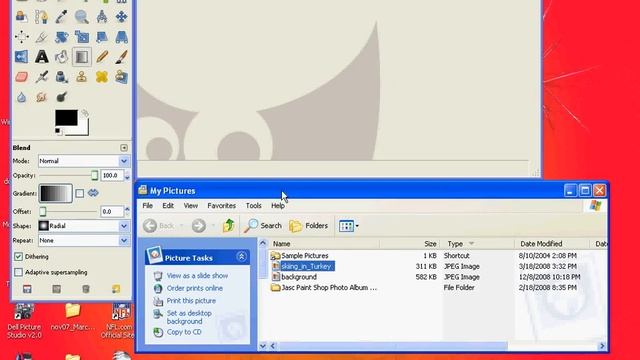Select the Perspective Clone tool
Image resolution: width=640 pixels, height=360 pixels.
(x=121, y=77)
